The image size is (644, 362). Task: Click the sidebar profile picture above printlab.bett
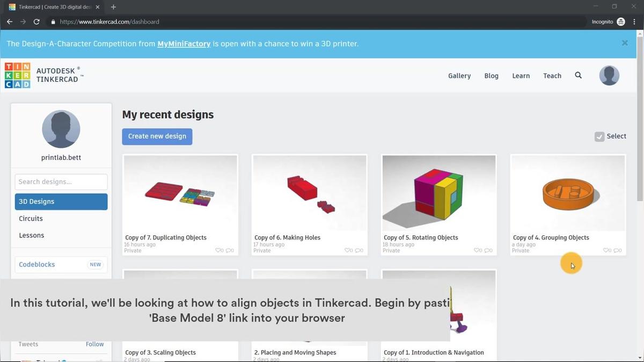click(x=61, y=129)
